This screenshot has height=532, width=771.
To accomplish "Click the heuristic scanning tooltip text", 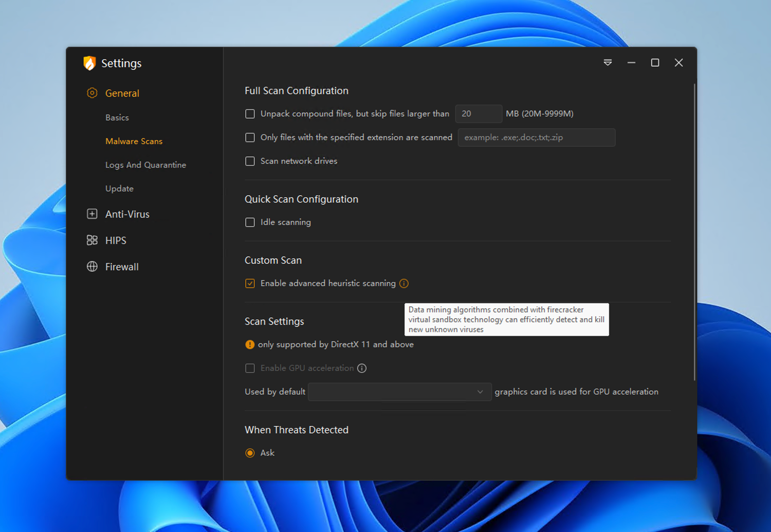I will (x=507, y=319).
